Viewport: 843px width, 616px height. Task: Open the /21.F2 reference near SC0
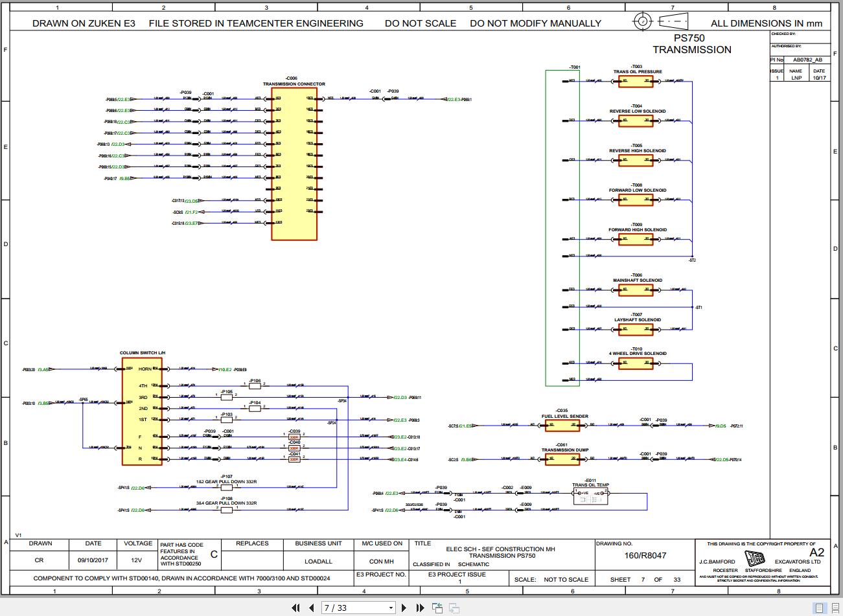point(191,212)
